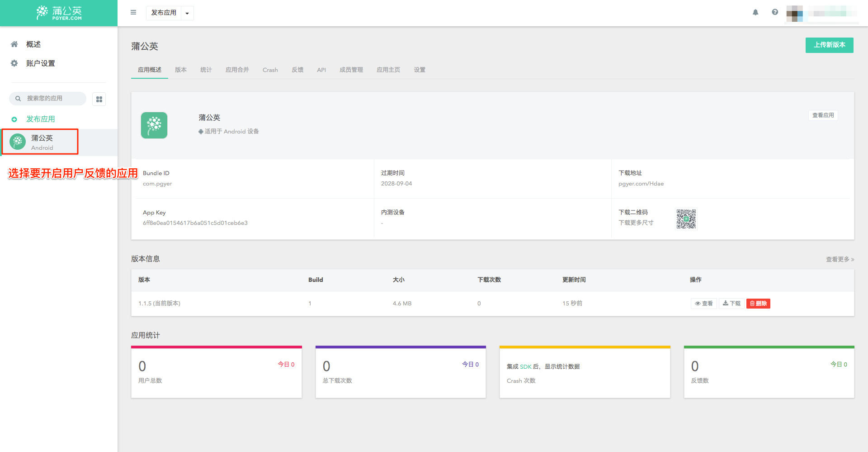Open the 成员管理 tab
The width and height of the screenshot is (868, 452).
coord(351,70)
